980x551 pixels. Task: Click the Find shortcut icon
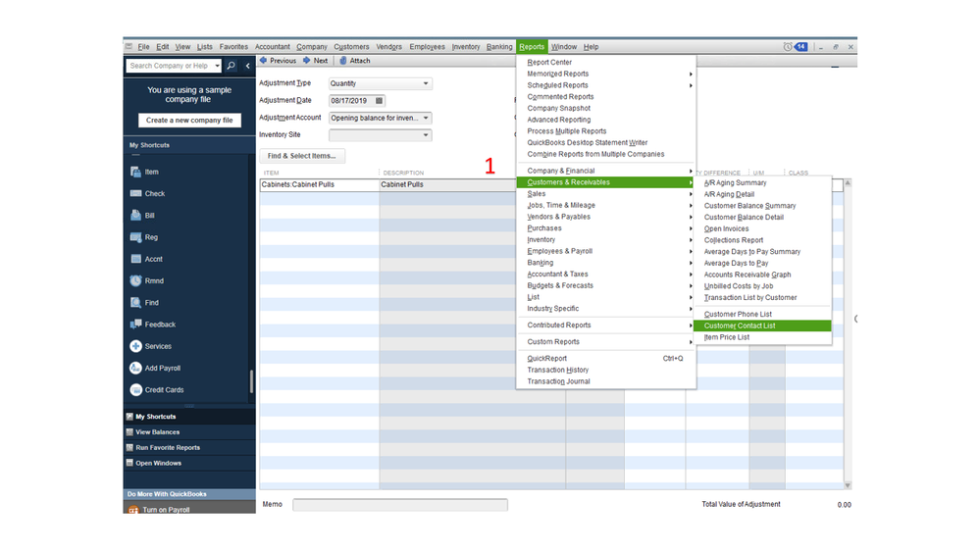point(135,302)
